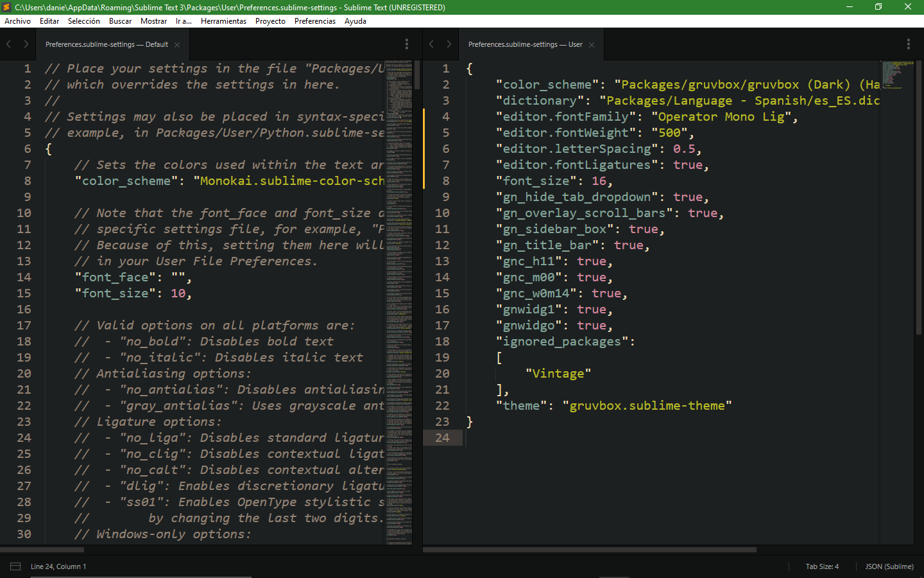Open the Herramientas menu

pyautogui.click(x=223, y=21)
